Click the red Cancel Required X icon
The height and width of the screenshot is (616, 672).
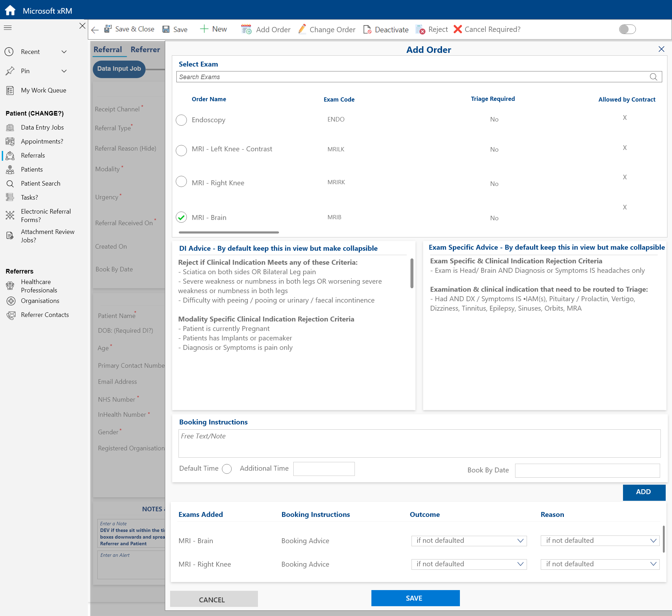tap(457, 29)
